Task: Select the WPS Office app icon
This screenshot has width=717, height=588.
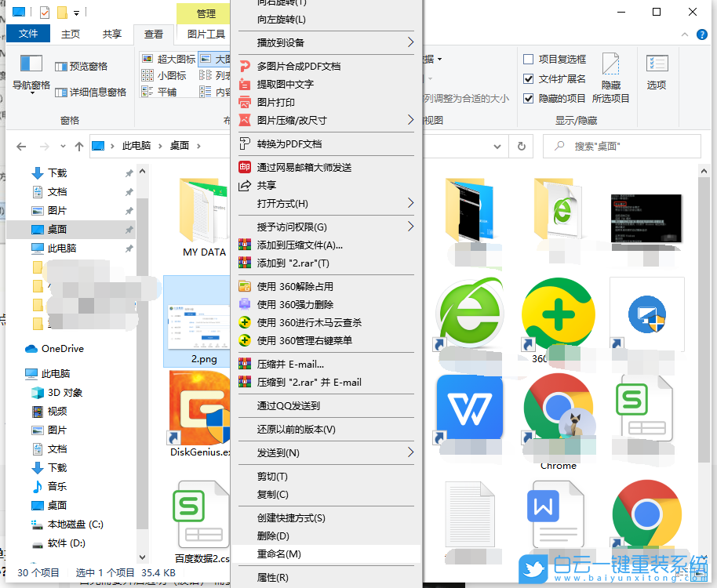Action: pyautogui.click(x=471, y=408)
